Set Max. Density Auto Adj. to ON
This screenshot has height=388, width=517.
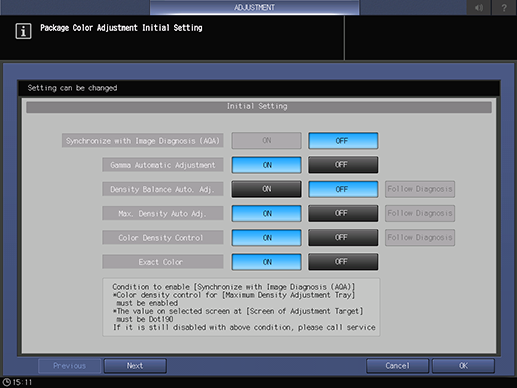point(267,213)
